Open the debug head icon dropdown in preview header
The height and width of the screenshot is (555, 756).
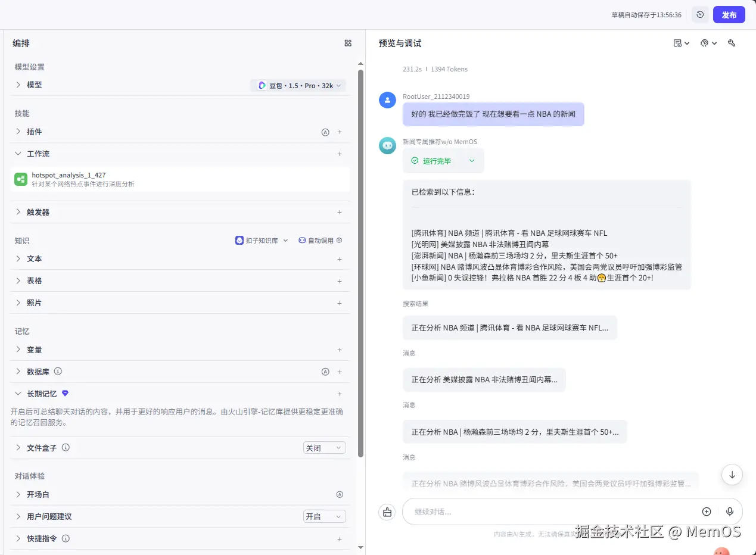[708, 43]
